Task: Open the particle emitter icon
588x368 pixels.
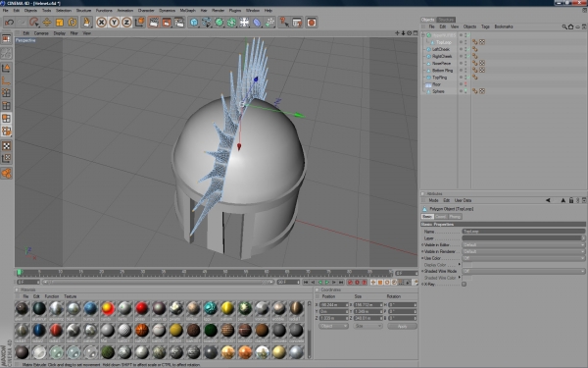Action: (x=269, y=23)
